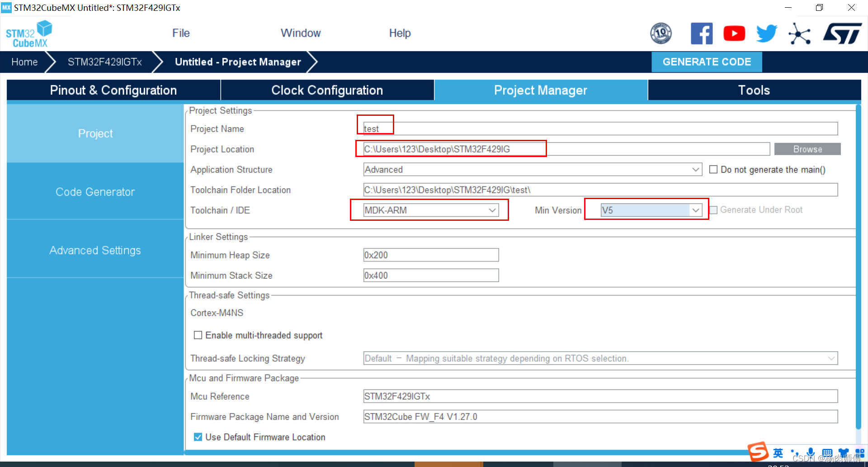Click the 'Mcu Reference' label

coord(220,396)
